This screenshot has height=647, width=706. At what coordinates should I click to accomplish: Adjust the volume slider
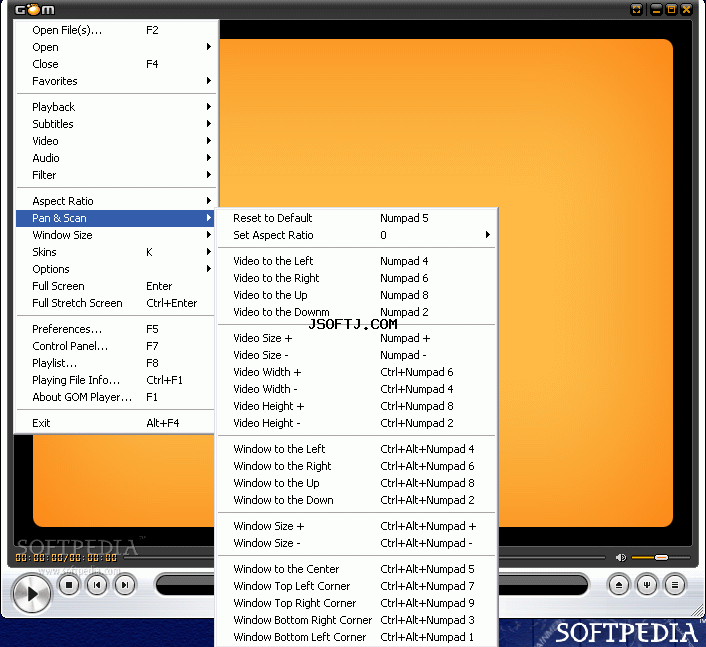click(x=661, y=557)
